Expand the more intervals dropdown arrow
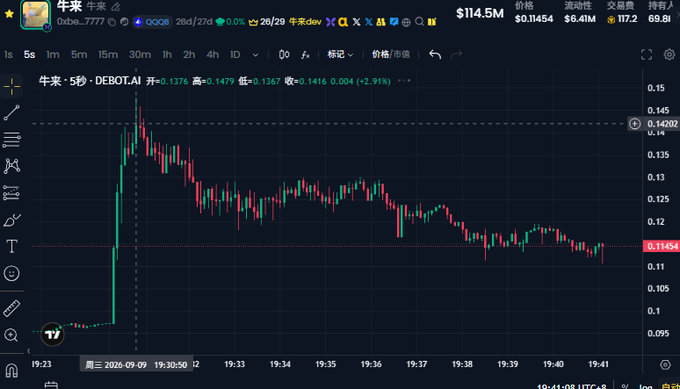The width and height of the screenshot is (680, 389). click(x=255, y=55)
